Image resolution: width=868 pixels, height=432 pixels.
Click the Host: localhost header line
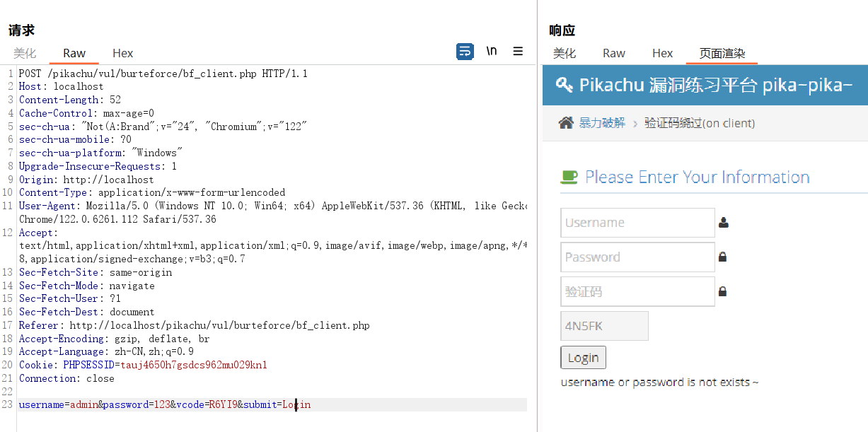[62, 86]
